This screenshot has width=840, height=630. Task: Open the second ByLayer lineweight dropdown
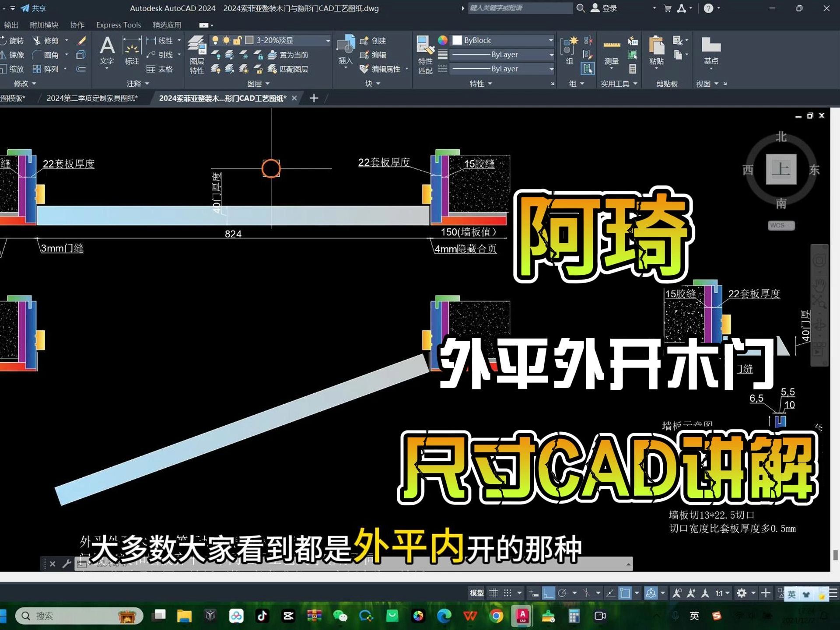[503, 69]
